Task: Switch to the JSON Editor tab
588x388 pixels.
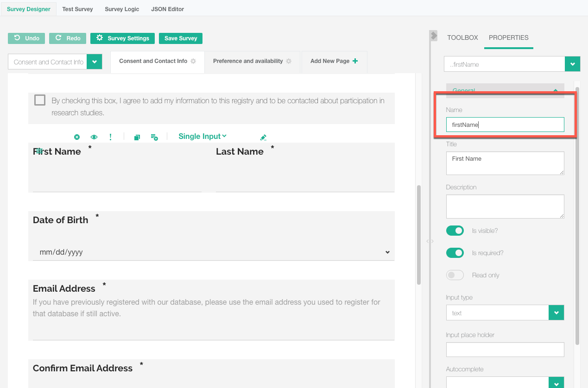Action: point(167,9)
